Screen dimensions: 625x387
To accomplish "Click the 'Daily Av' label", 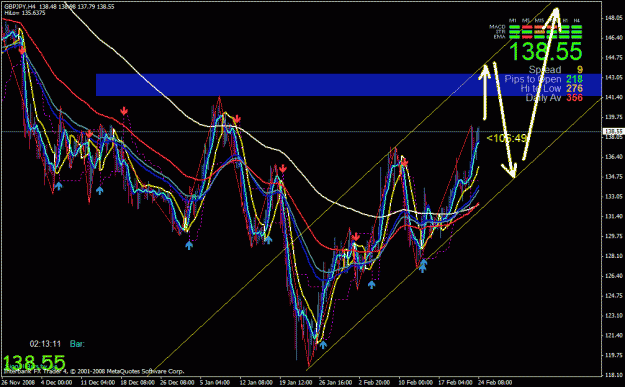I will pos(543,98).
